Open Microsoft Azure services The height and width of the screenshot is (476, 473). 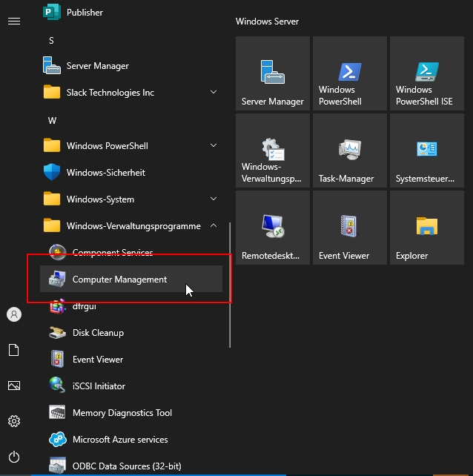pyautogui.click(x=130, y=440)
